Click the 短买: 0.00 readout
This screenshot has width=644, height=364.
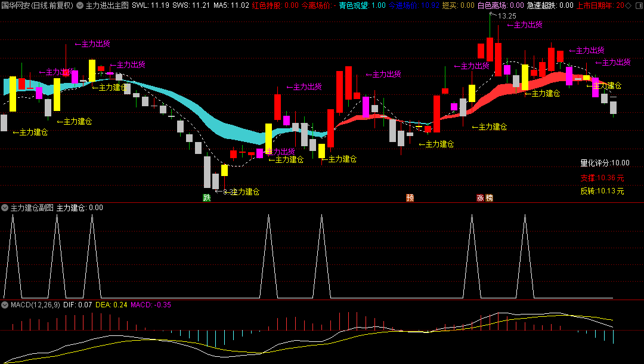click(x=459, y=6)
